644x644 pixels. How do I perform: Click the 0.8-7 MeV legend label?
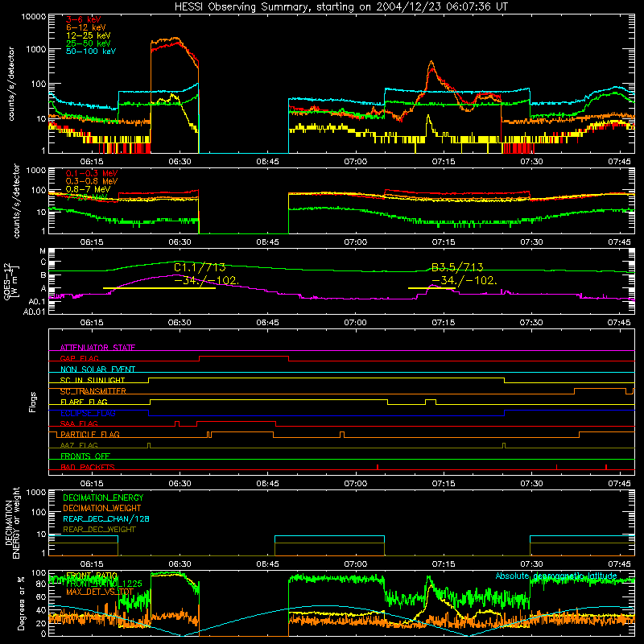(88, 189)
